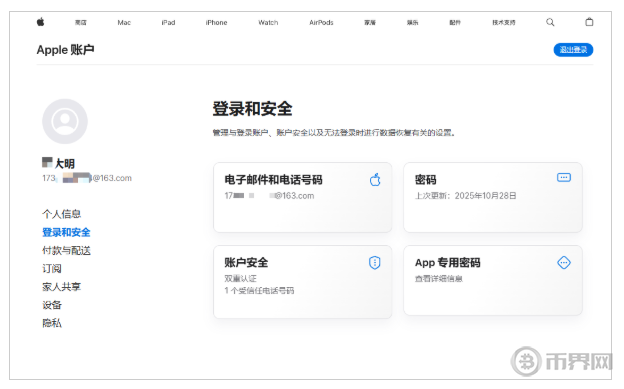Open the Watch menu item
The width and height of the screenshot is (624, 389).
pyautogui.click(x=268, y=23)
